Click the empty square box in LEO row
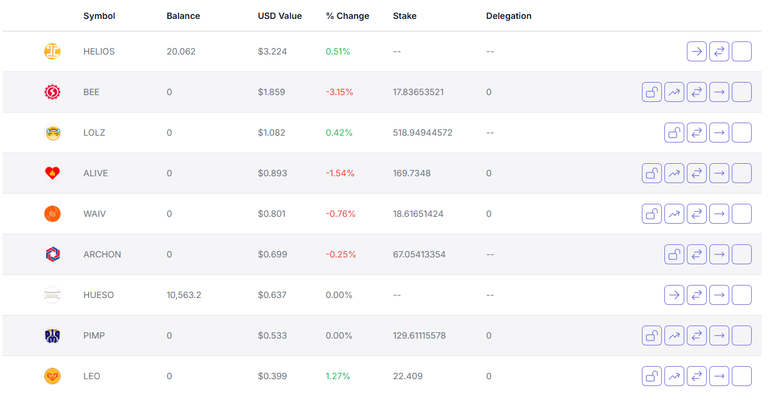Screen dimensions: 768x395 (x=742, y=376)
